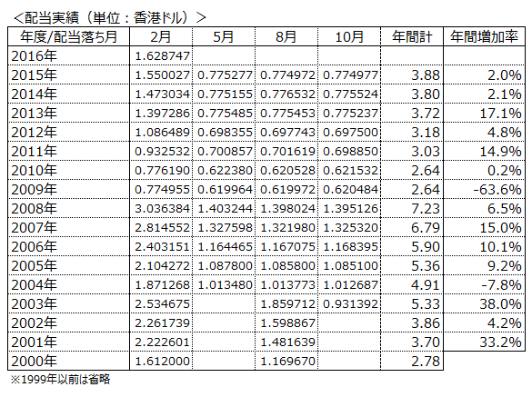Click the growth rate 33.2%
The image size is (532, 397).
[x=500, y=342]
